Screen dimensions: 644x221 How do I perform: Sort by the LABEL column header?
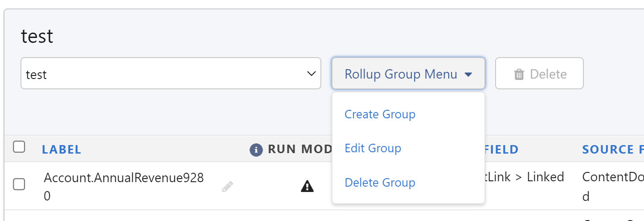pos(62,150)
